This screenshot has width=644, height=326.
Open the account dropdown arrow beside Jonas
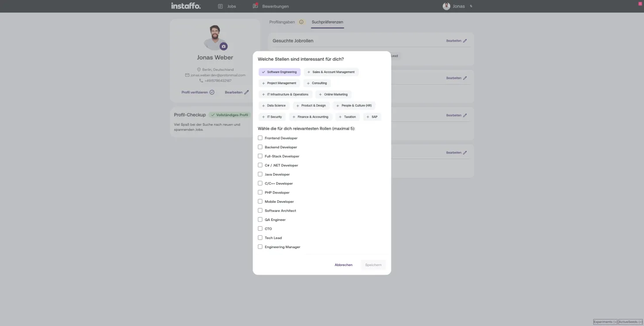[x=471, y=6]
